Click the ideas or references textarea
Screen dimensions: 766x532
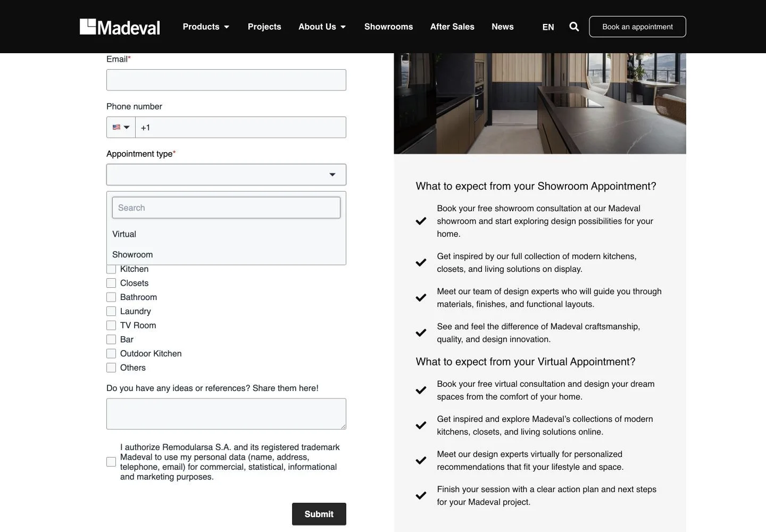pos(226,414)
